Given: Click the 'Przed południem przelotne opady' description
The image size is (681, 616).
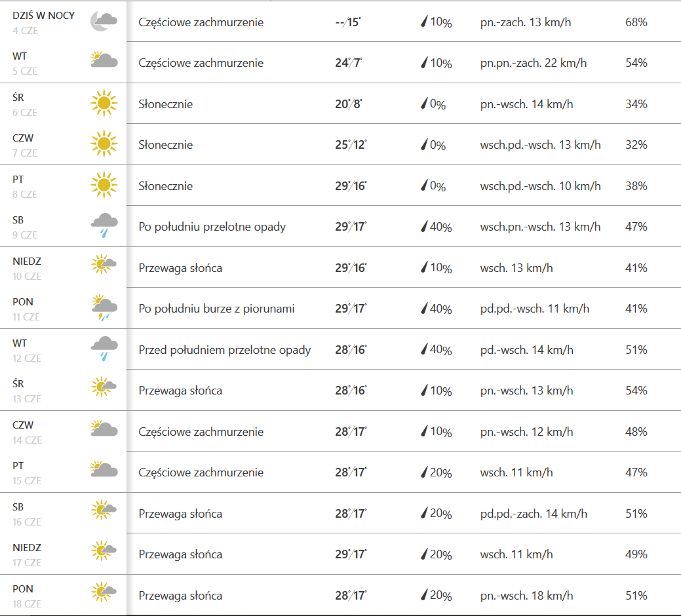Looking at the screenshot, I should coord(225,350).
